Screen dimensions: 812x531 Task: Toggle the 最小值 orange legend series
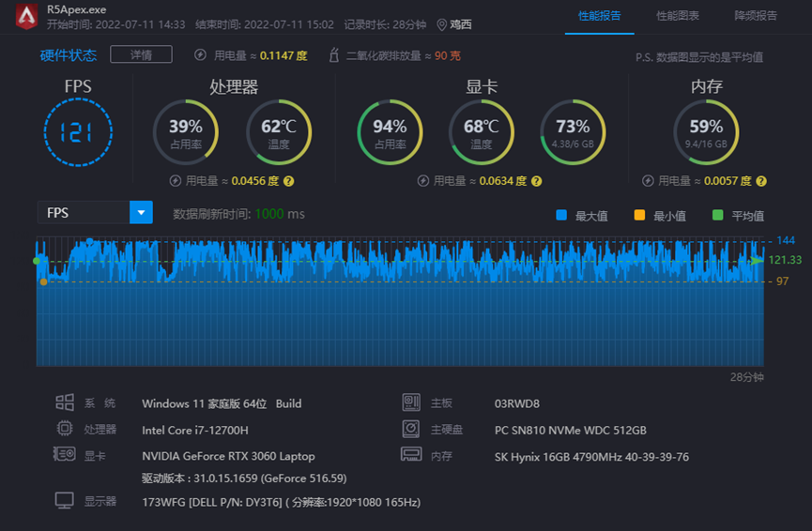tap(640, 216)
